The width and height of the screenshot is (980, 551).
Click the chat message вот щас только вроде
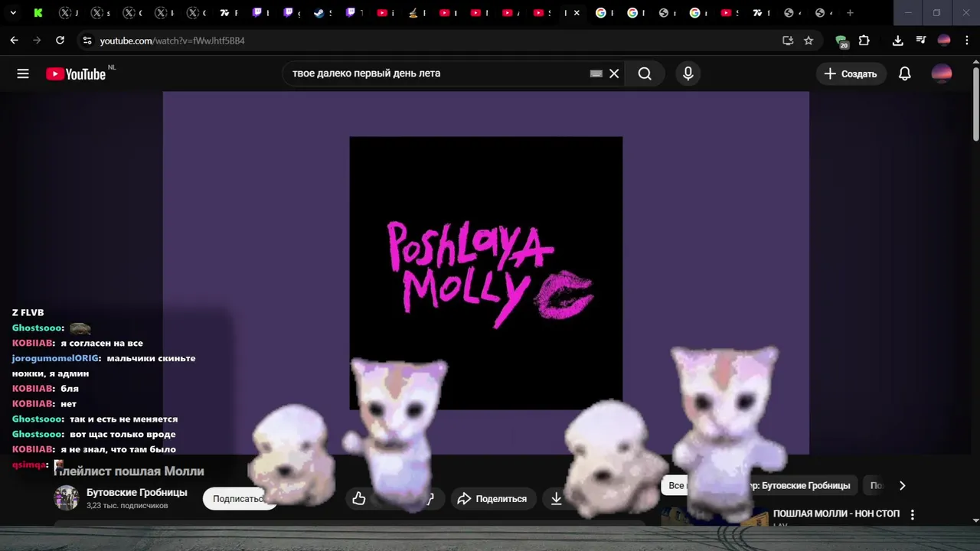[x=122, y=434]
